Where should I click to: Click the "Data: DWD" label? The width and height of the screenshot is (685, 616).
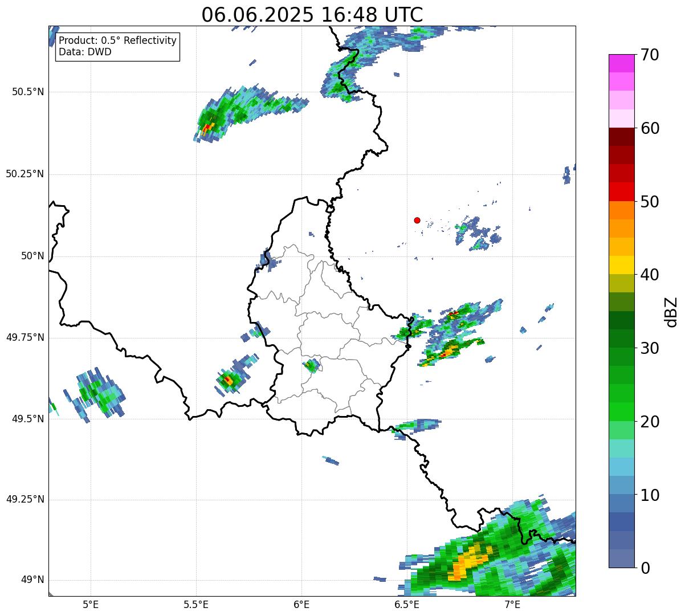85,52
